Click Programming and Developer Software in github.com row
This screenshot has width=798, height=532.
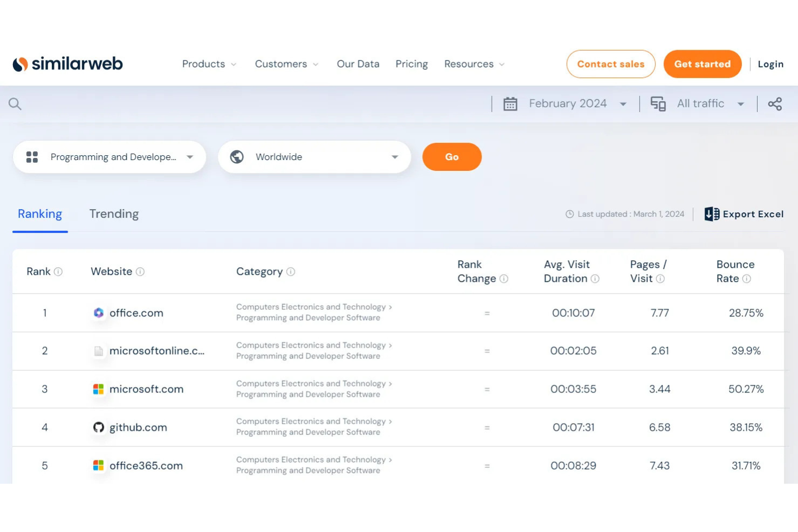(308, 432)
